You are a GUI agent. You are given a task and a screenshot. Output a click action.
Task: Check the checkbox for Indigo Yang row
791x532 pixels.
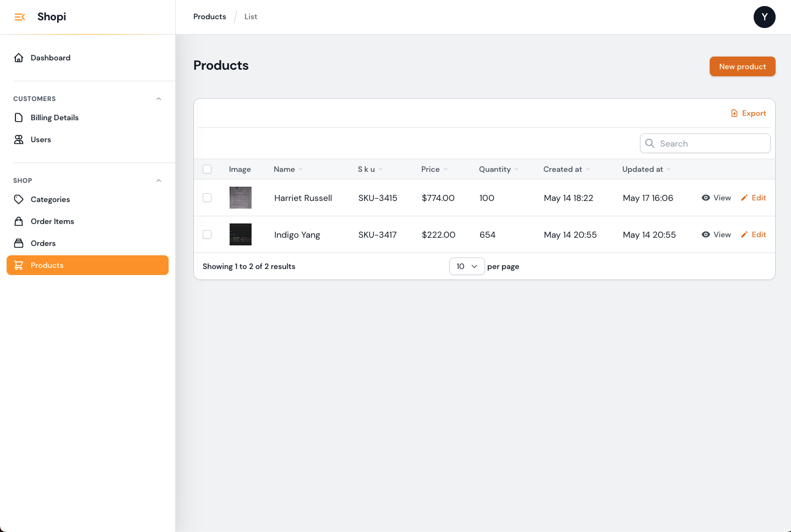tap(207, 234)
